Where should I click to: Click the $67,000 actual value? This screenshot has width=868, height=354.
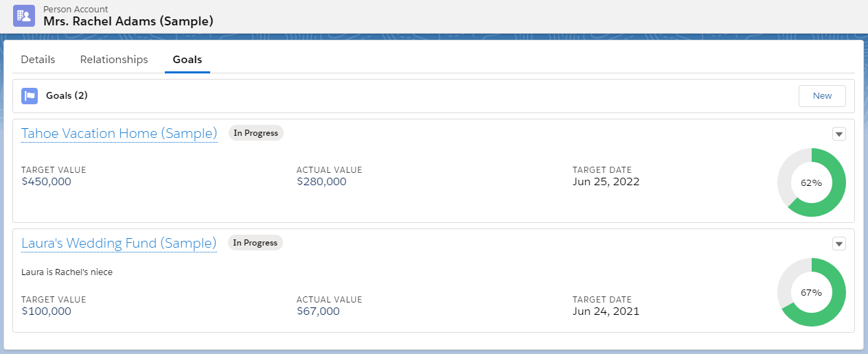pos(318,311)
